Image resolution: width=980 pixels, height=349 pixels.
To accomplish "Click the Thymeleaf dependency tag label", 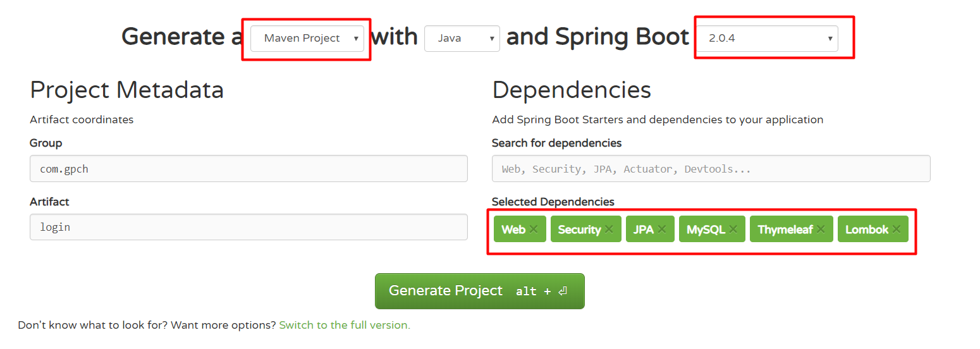I will pyautogui.click(x=785, y=230).
